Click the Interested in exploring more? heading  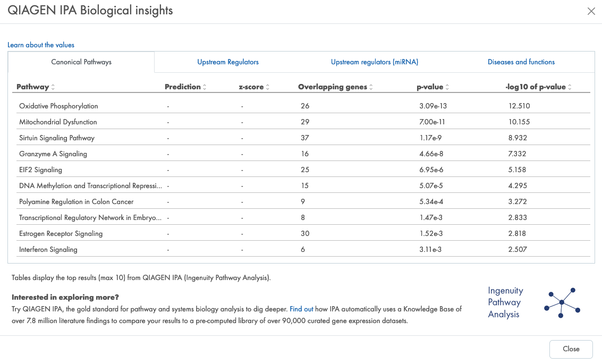point(65,297)
